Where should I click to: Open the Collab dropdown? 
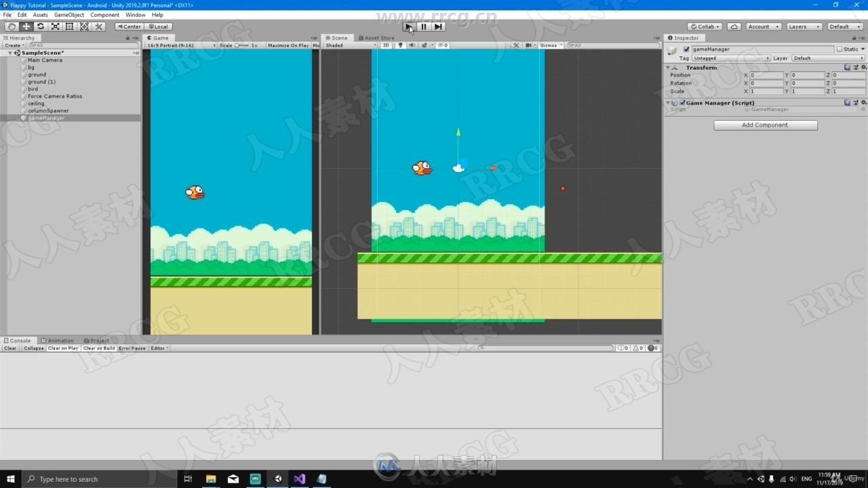coord(705,26)
